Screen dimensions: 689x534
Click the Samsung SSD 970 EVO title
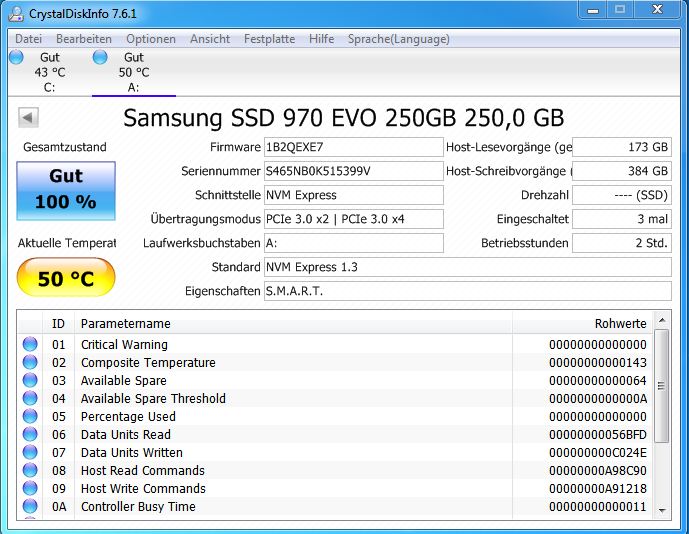[343, 118]
